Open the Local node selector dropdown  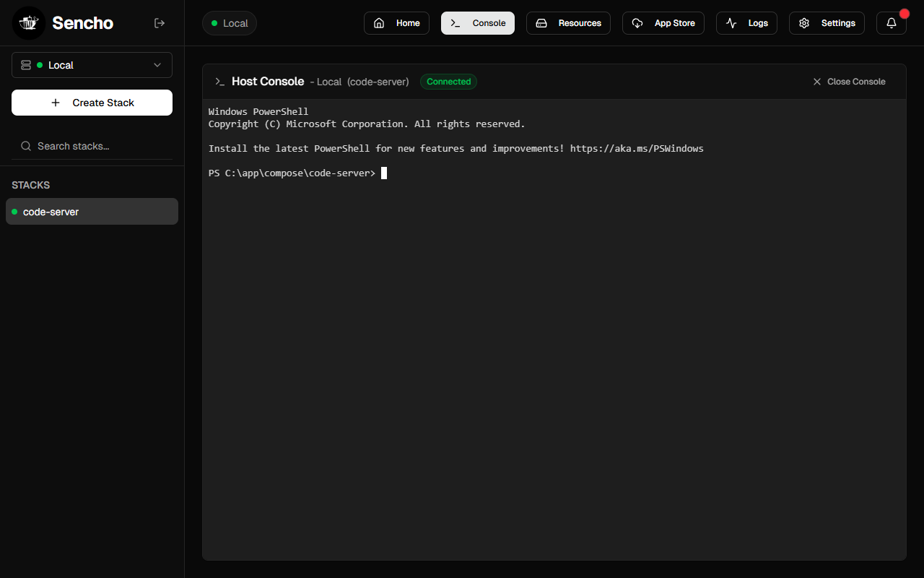click(92, 65)
